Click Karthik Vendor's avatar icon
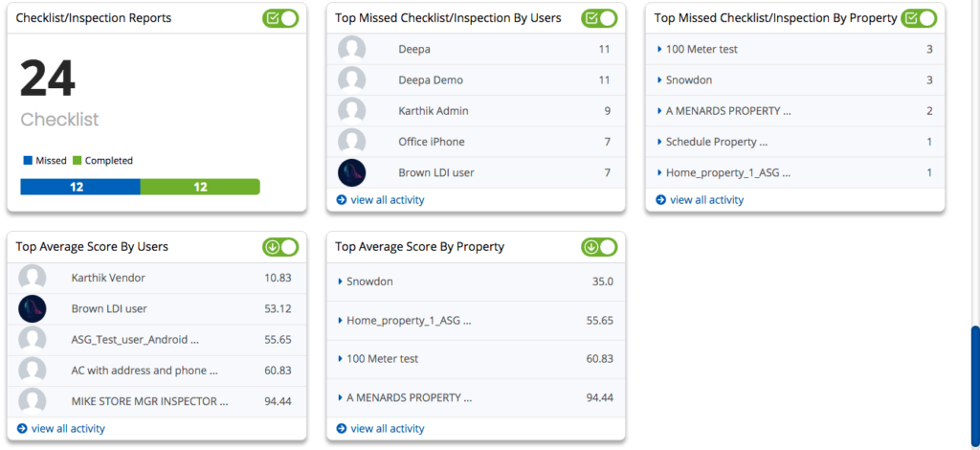This screenshot has width=980, height=450. pos(33,278)
